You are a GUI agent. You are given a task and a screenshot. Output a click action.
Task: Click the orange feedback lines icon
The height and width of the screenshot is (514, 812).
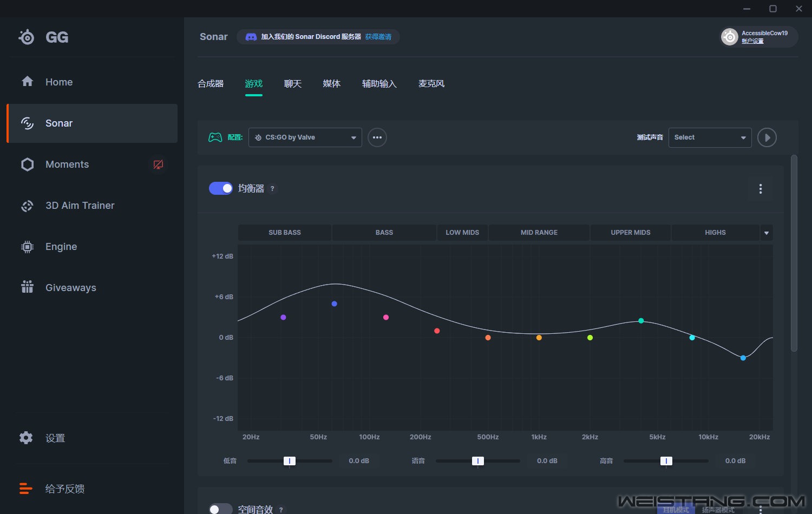tap(26, 489)
